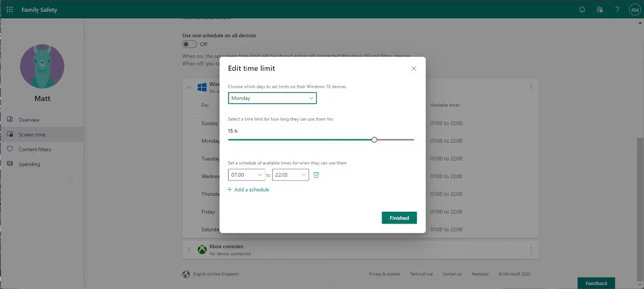The width and height of the screenshot is (644, 289).
Task: Click the Xbox consoles logo icon
Action: (x=202, y=250)
